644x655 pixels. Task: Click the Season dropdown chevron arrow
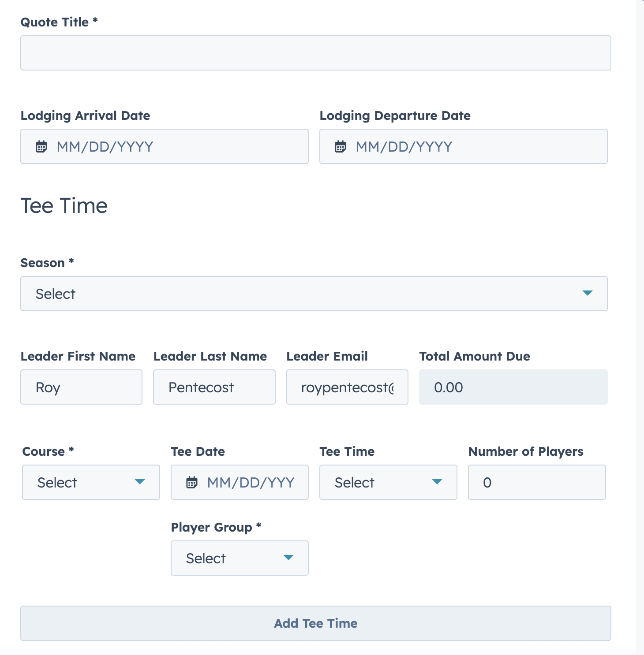click(588, 294)
